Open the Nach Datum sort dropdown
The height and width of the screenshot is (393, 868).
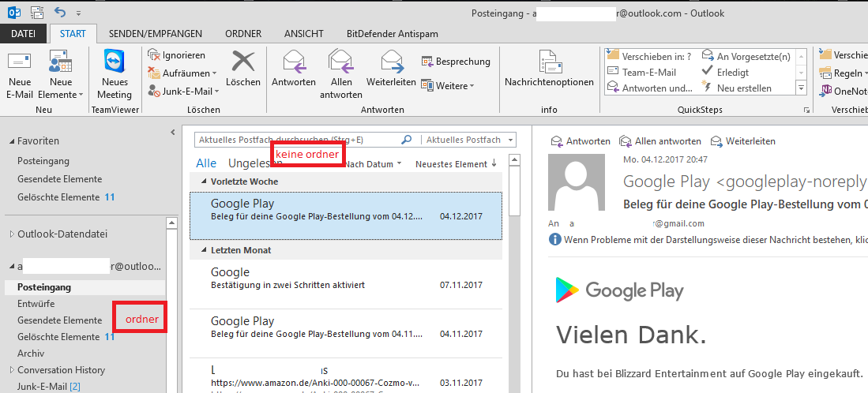373,164
